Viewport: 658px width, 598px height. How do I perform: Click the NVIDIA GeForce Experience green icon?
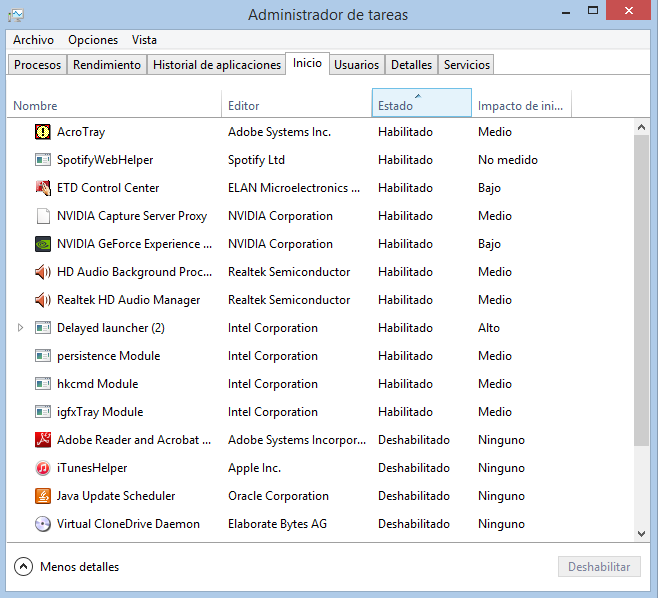pyautogui.click(x=42, y=244)
